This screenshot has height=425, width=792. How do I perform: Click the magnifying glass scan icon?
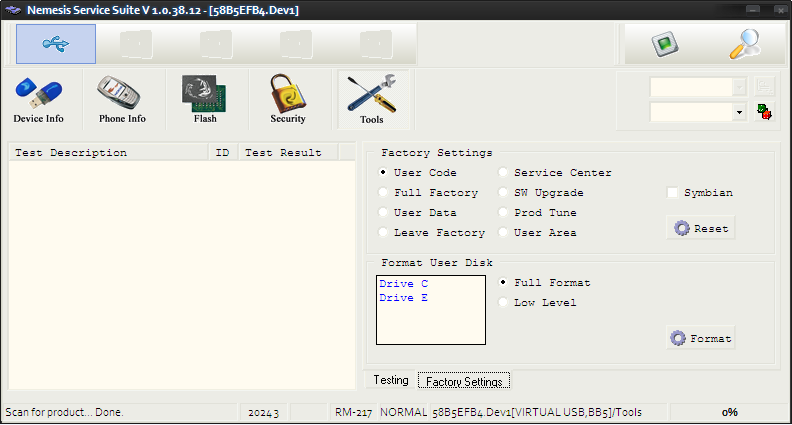[x=745, y=44]
